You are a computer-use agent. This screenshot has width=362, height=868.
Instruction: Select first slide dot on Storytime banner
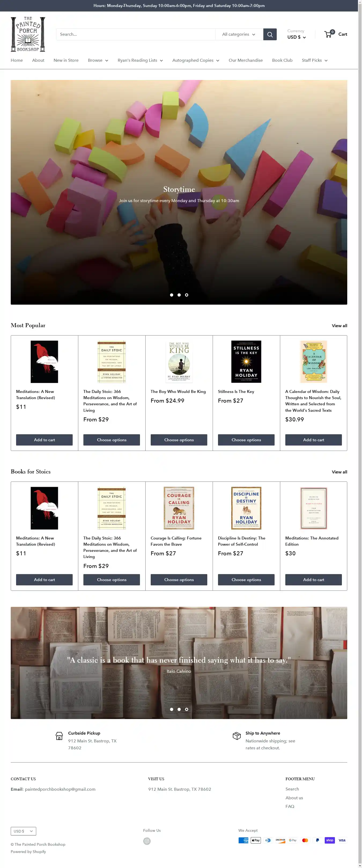tap(171, 295)
